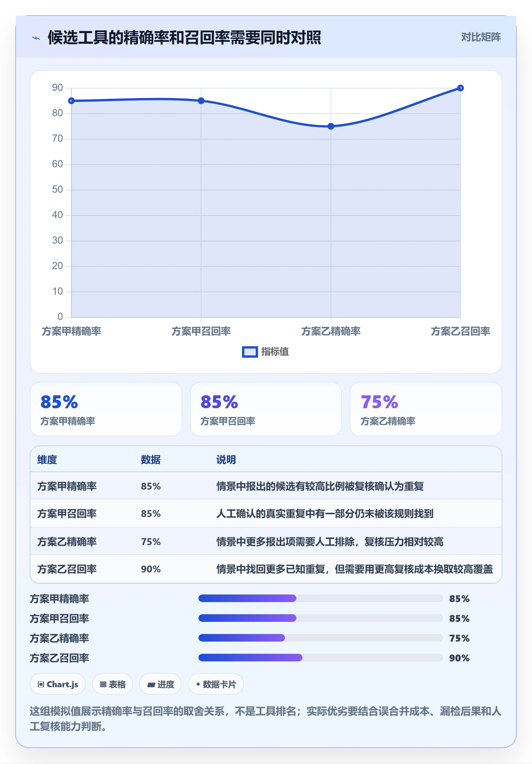Image resolution: width=532 pixels, height=764 pixels.
Task: Click the 进度 tag chip
Action: click(160, 684)
